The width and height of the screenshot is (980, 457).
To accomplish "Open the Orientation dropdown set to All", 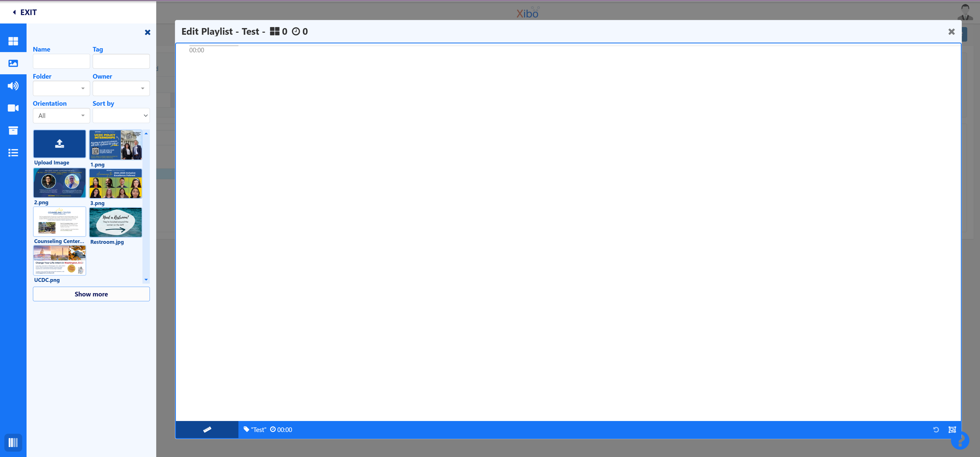I will click(x=61, y=116).
